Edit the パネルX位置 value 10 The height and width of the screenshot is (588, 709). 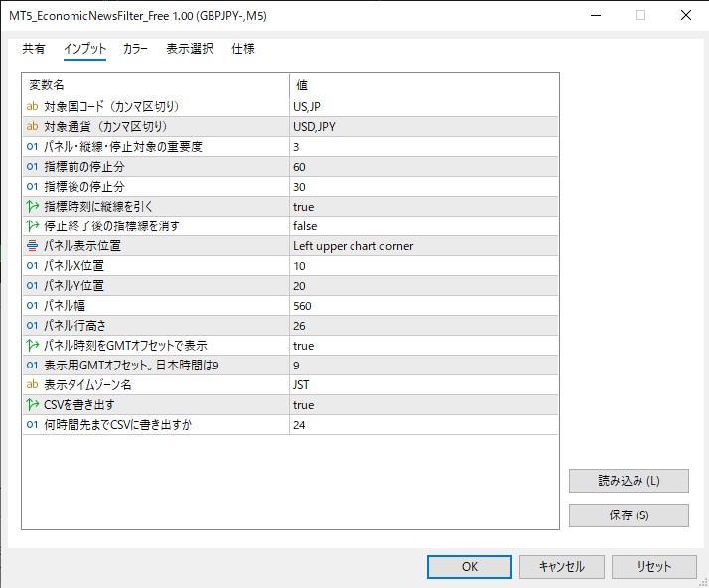423,266
